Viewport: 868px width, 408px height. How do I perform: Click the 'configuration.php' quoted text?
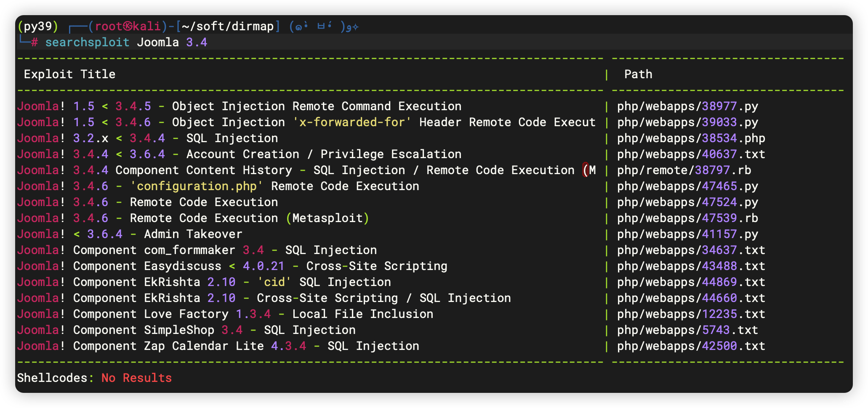(x=197, y=186)
